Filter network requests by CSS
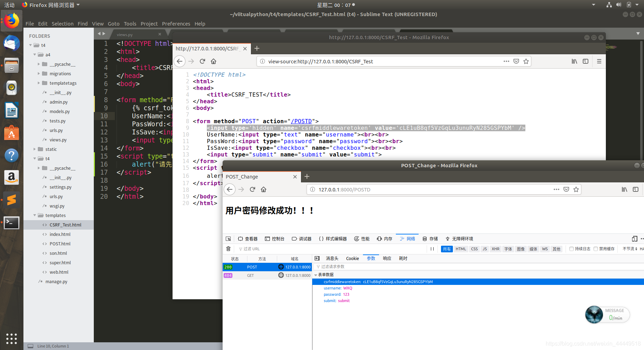644x350 pixels. pos(474,249)
